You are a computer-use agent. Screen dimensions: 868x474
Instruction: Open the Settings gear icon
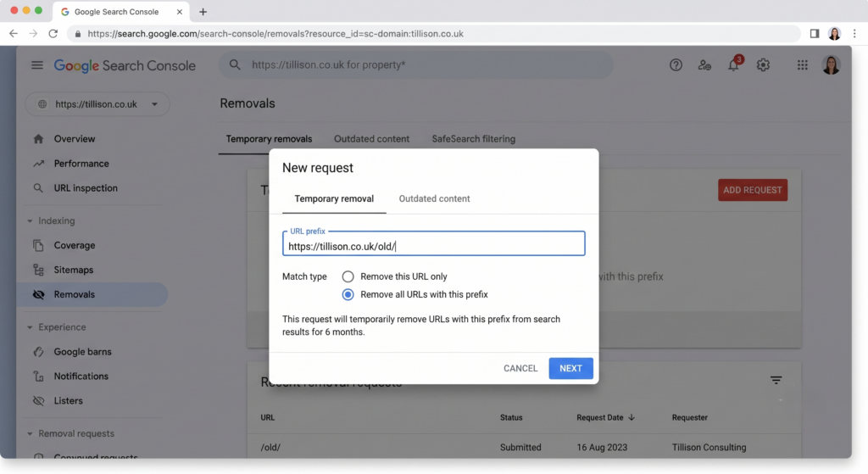pos(763,64)
